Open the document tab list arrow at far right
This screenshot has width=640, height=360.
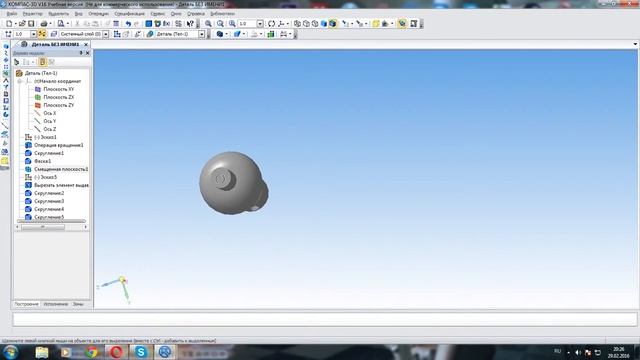(635, 44)
